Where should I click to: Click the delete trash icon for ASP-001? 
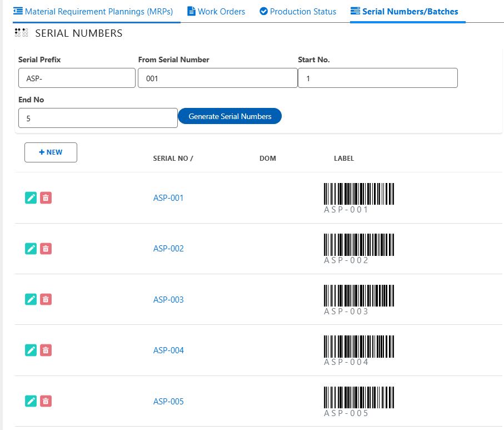[x=46, y=197]
